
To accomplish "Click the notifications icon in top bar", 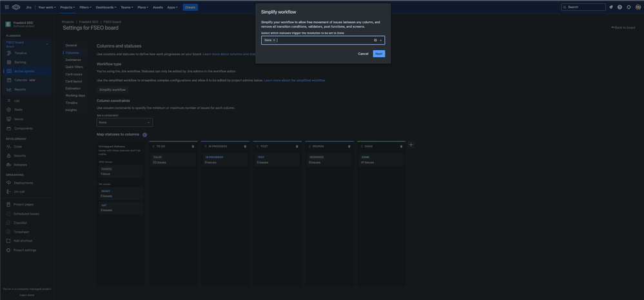I will click(x=611, y=7).
